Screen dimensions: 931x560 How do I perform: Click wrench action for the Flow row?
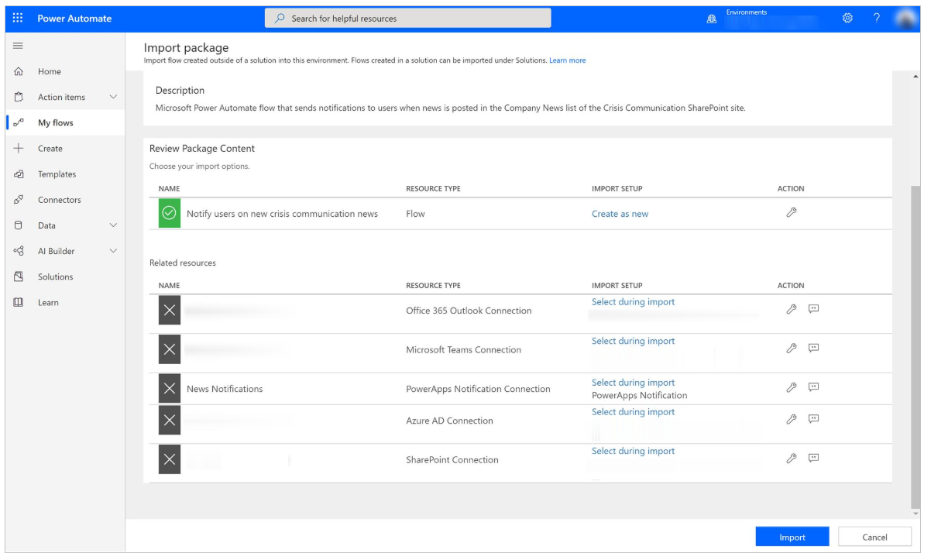(792, 212)
